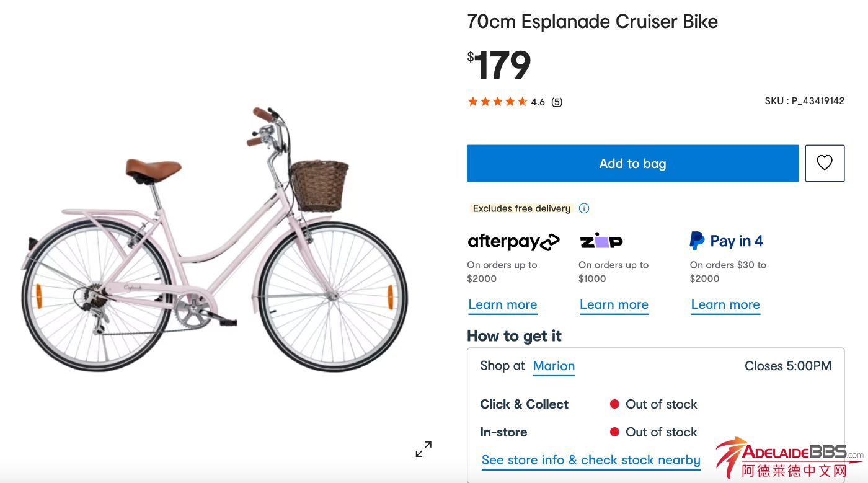The height and width of the screenshot is (483, 868).
Task: Open the five reviews count link
Action: click(x=557, y=102)
